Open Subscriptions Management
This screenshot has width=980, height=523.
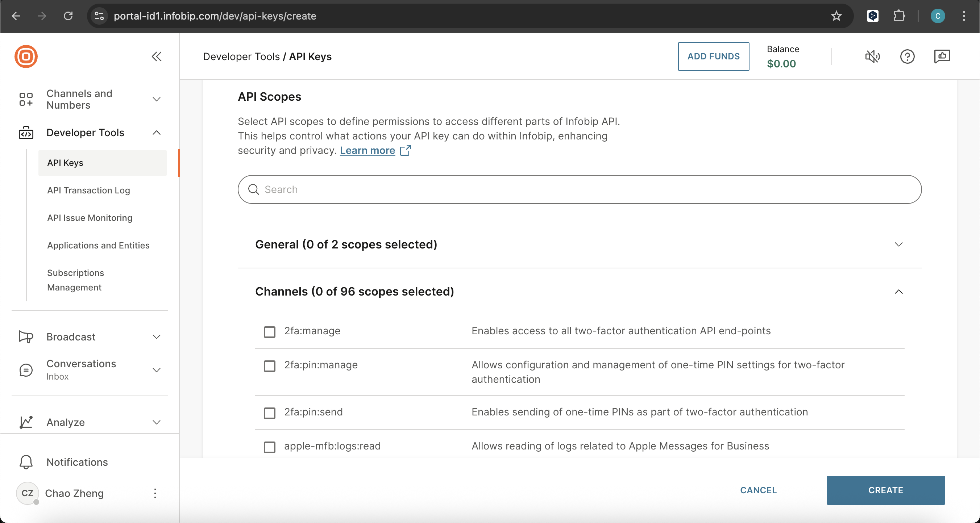[x=75, y=280]
